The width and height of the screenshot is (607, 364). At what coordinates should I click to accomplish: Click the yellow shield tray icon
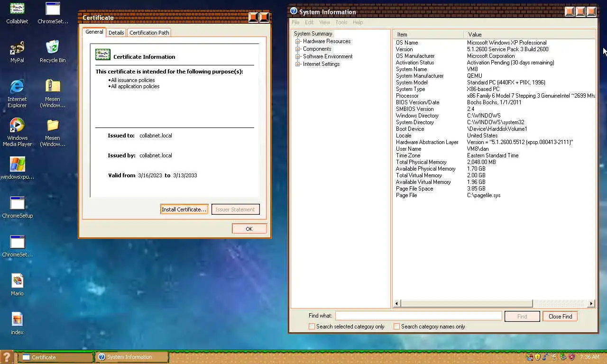tap(537, 357)
